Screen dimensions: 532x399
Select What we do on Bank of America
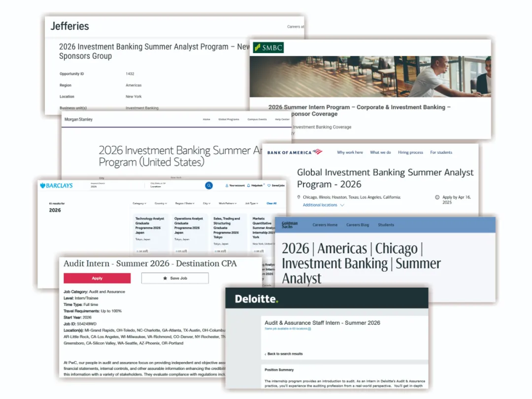380,152
